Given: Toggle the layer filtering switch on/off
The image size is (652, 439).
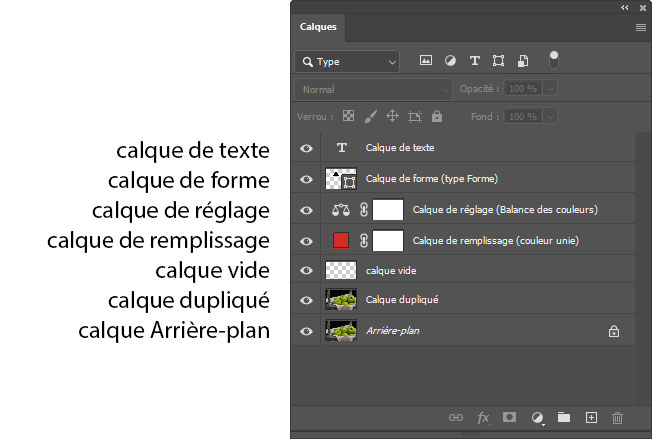Looking at the screenshot, I should 553,60.
